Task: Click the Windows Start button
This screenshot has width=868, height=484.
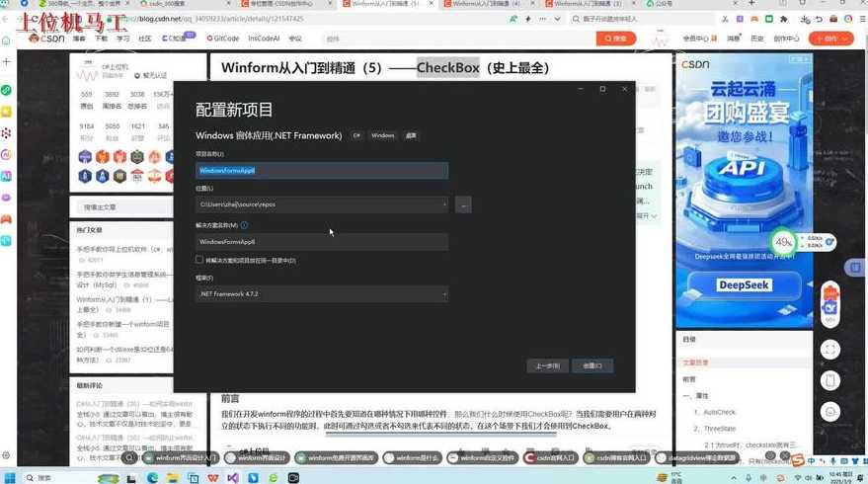Action: point(10,478)
